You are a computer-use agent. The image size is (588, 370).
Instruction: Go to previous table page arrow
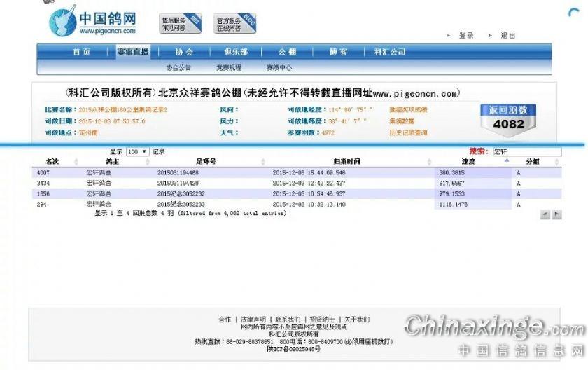pyautogui.click(x=545, y=214)
